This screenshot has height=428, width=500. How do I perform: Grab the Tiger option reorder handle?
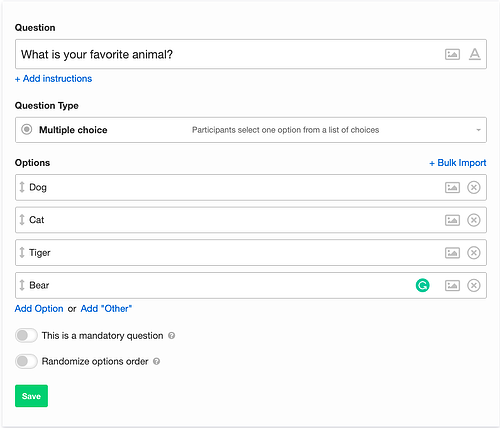click(x=22, y=252)
